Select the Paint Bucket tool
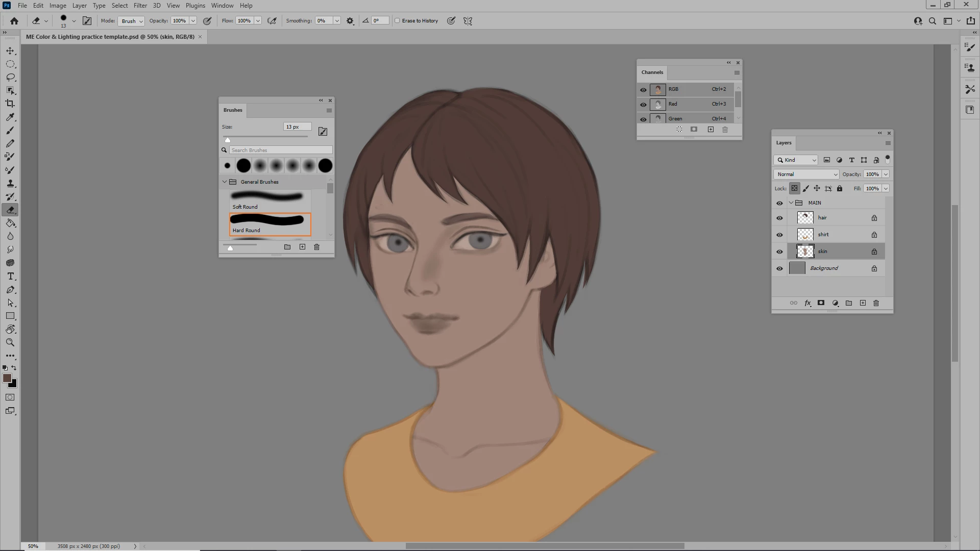The width and height of the screenshot is (980, 551). point(10,223)
